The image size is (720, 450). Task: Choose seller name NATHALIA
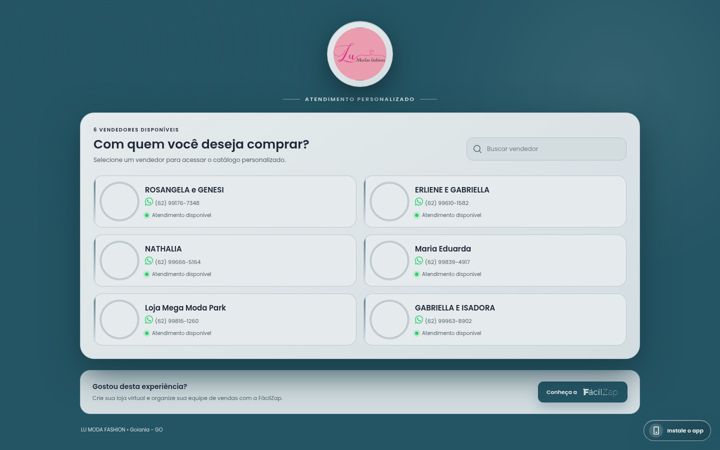pos(163,248)
